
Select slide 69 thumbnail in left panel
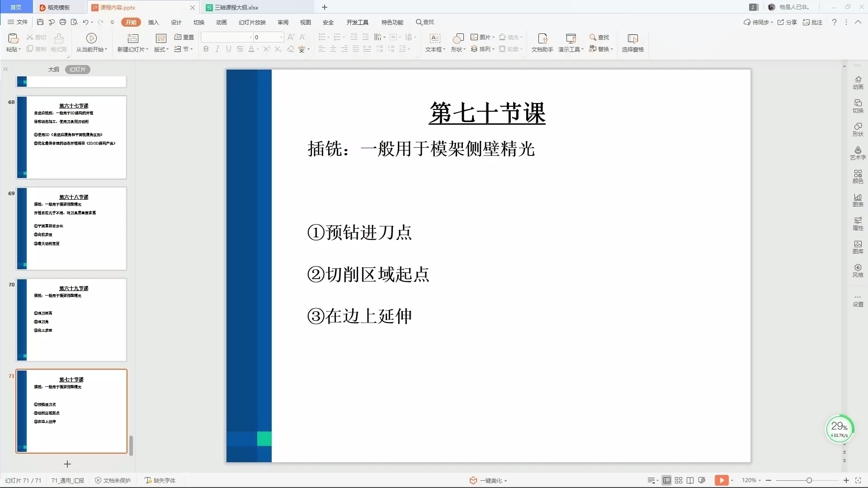coord(71,229)
